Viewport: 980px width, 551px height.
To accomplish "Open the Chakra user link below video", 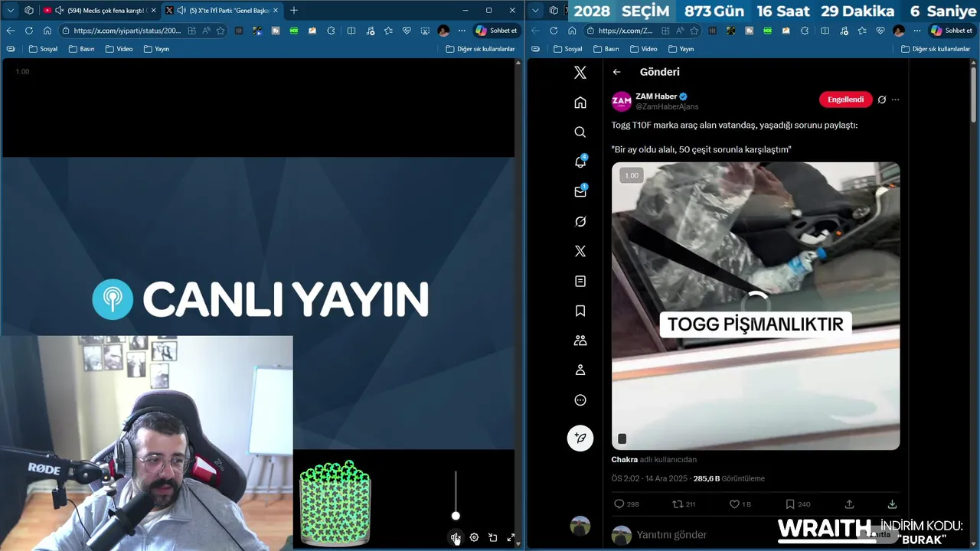I will (624, 460).
